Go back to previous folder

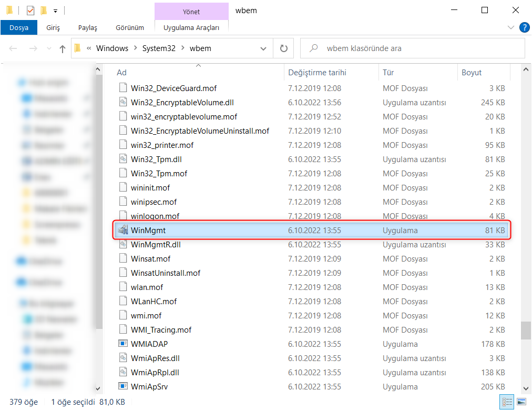[13, 48]
